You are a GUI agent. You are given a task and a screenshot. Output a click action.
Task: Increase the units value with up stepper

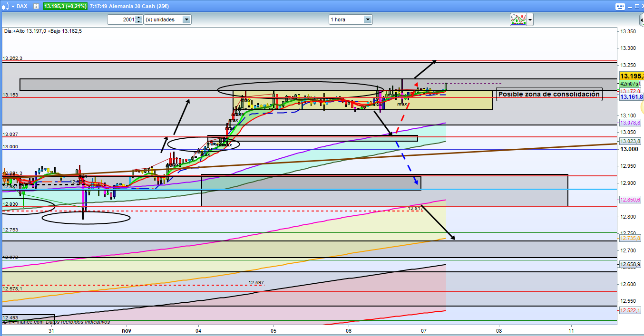[138, 18]
